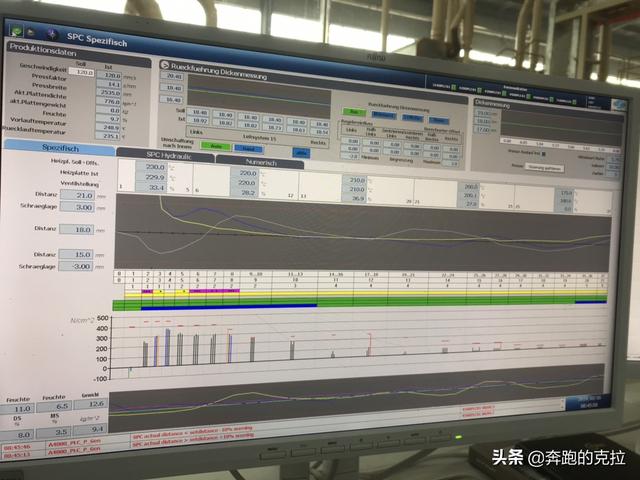Click the Distanz 21.0 mm value field
The width and height of the screenshot is (640, 480).
click(x=76, y=195)
